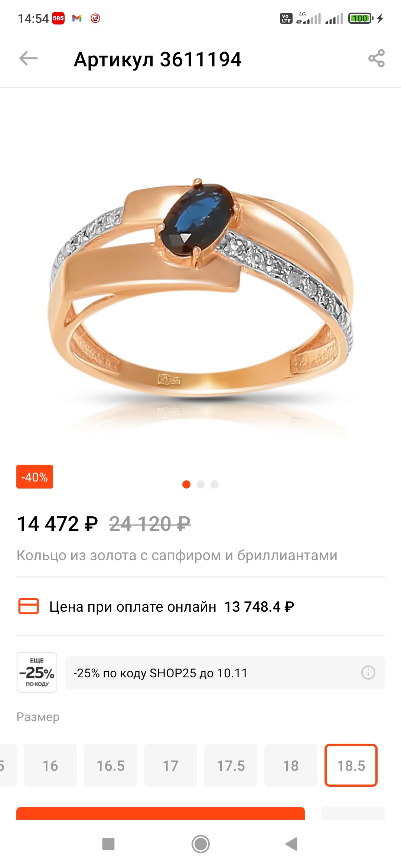
Task: Open the share icon
Action: (376, 59)
